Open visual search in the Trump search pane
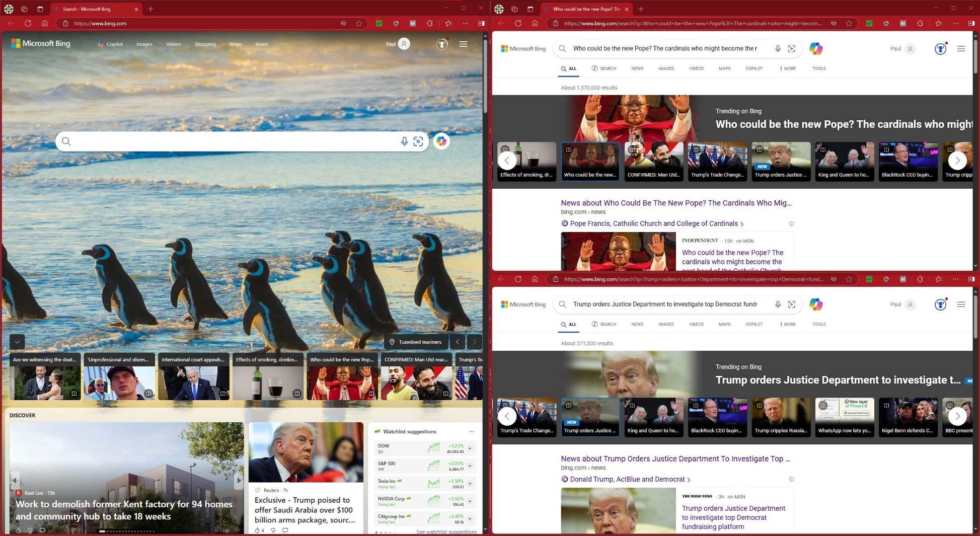Screen dimensions: 980x536 (x=792, y=304)
